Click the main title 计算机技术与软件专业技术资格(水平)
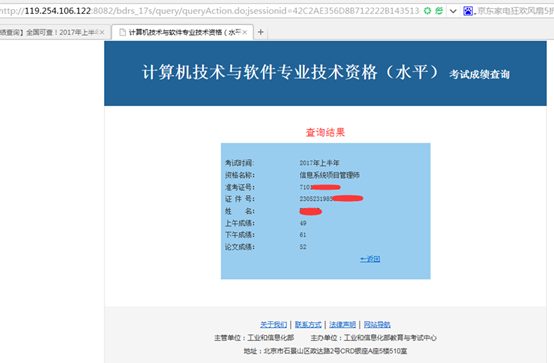Image resolution: width=554 pixels, height=363 pixels. [290, 72]
